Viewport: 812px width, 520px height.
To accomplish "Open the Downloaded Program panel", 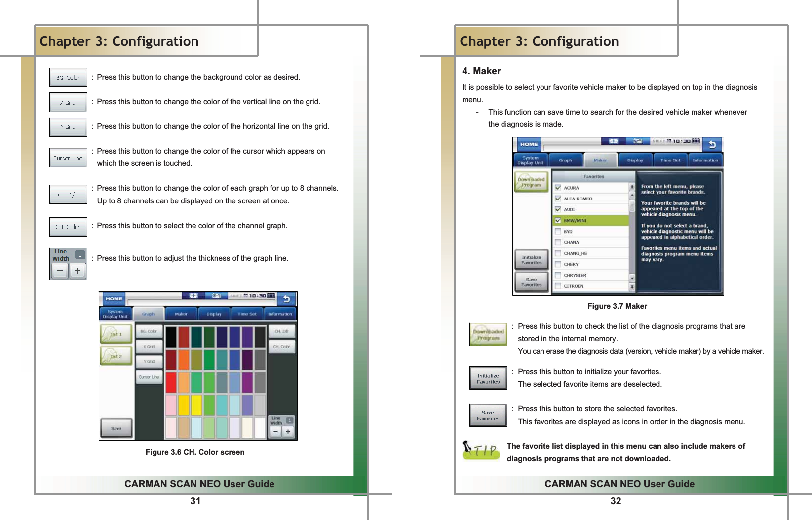I will tap(531, 182).
